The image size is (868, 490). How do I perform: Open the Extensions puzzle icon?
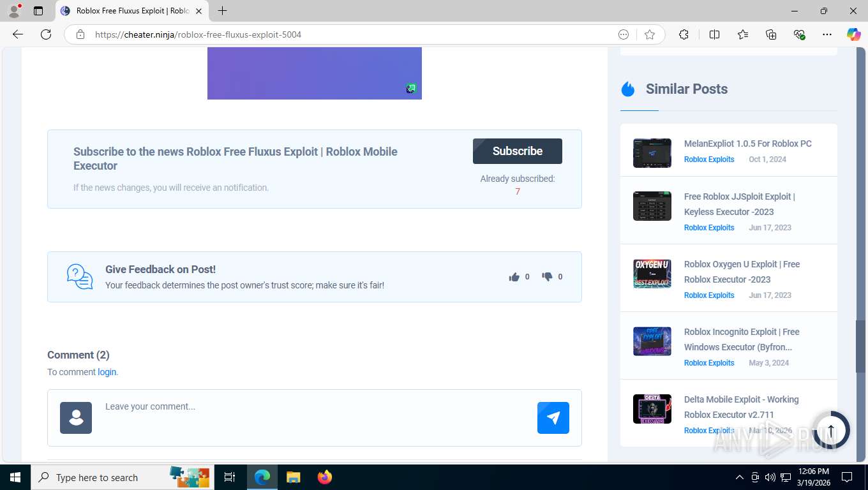(x=684, y=34)
